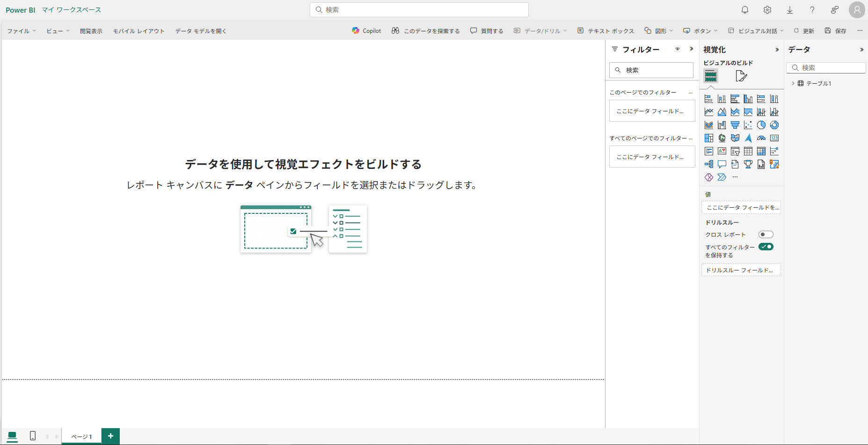Open the 図形 shapes dropdown
Viewport: 868px width, 445px height.
tap(659, 31)
